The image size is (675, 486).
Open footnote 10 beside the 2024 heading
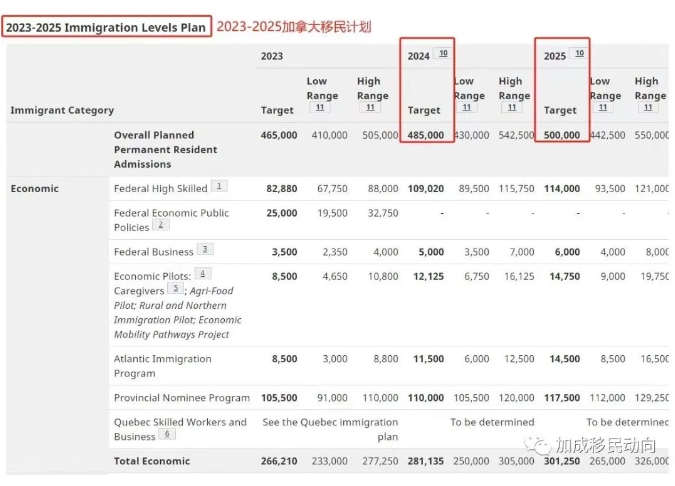click(x=443, y=53)
